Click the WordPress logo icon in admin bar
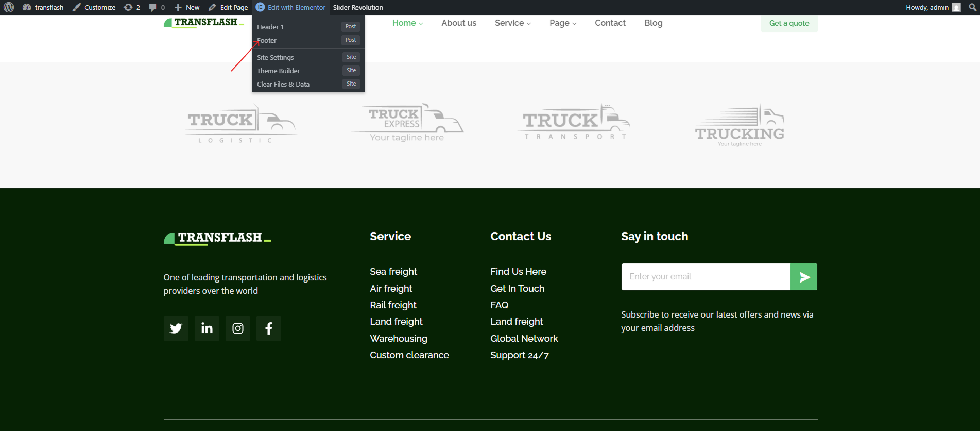The image size is (980, 431). pos(9,7)
